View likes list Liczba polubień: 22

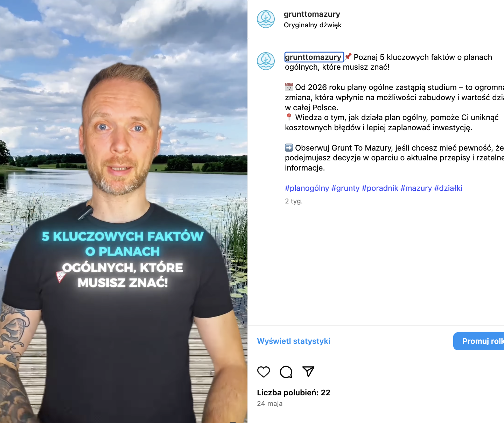294,393
